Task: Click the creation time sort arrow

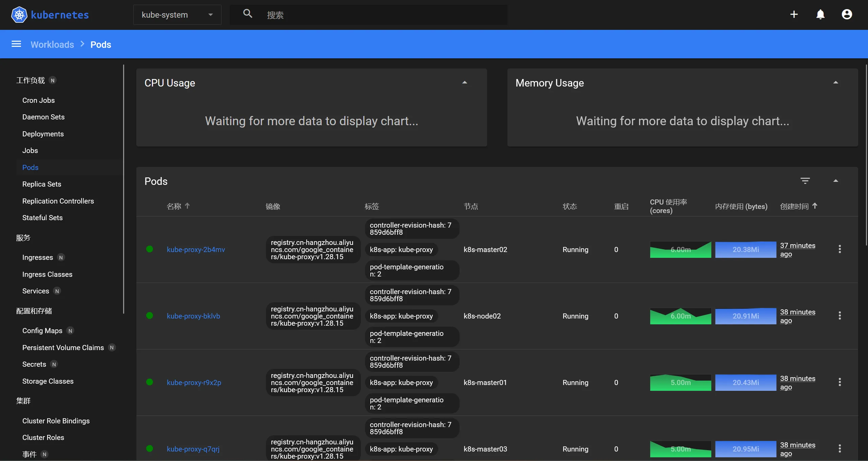Action: tap(815, 206)
